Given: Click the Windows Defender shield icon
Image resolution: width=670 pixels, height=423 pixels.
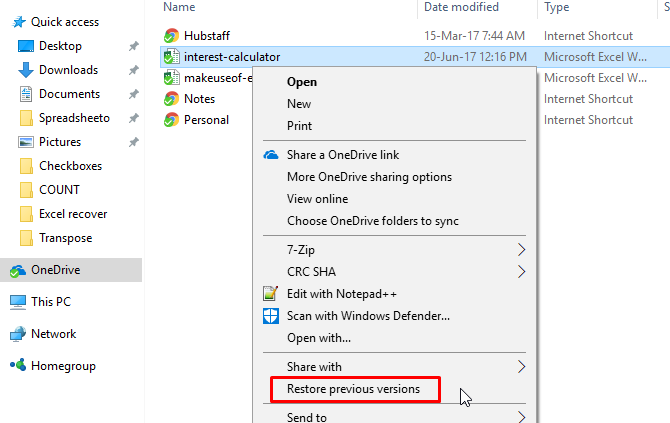Looking at the screenshot, I should [x=270, y=316].
